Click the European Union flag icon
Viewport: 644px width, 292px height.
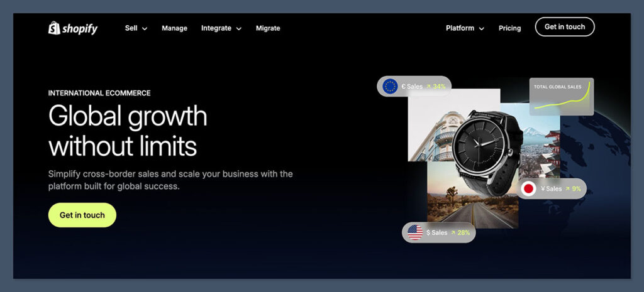(390, 86)
